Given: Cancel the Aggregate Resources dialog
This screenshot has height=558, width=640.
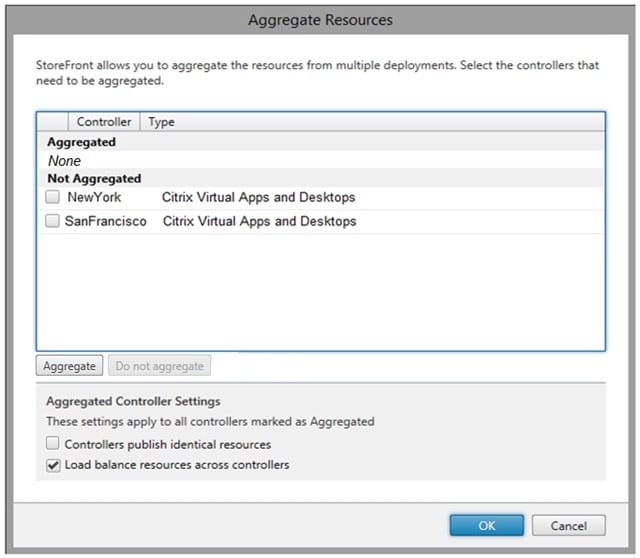Looking at the screenshot, I should [568, 525].
